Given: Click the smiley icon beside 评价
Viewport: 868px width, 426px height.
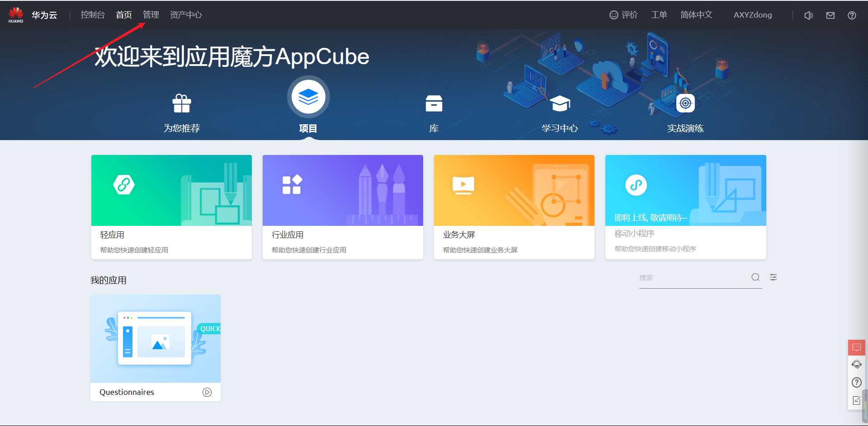Looking at the screenshot, I should click(x=613, y=15).
